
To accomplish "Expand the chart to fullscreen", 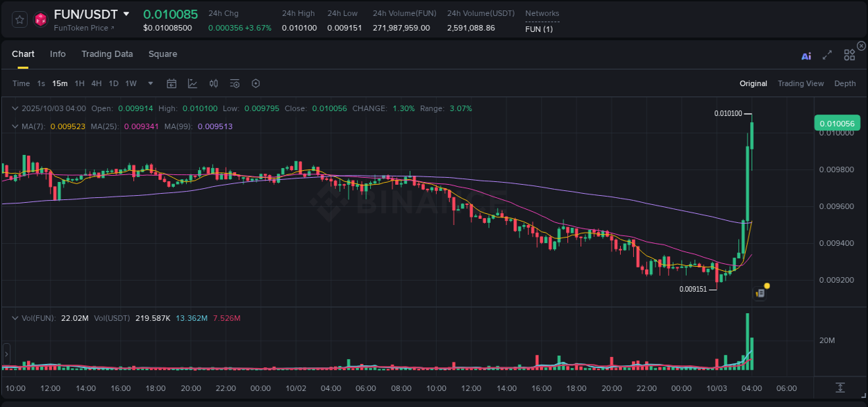I will (x=827, y=56).
